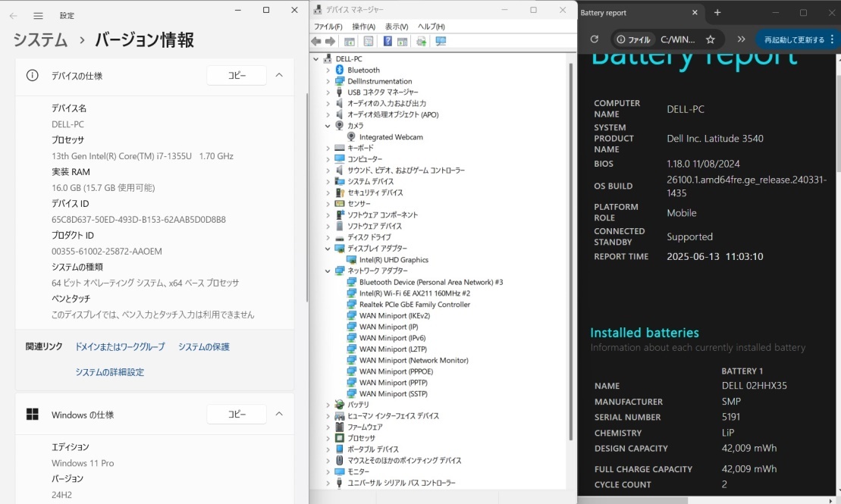Viewport: 841px width, 504px height.
Task: Collapse the ディスプレイ アダプター node arrow
Action: [328, 249]
